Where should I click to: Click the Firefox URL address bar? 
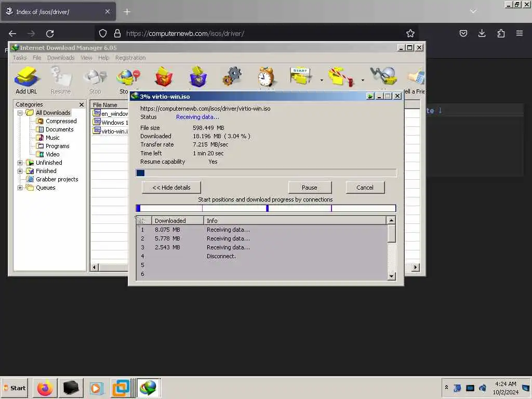257,33
